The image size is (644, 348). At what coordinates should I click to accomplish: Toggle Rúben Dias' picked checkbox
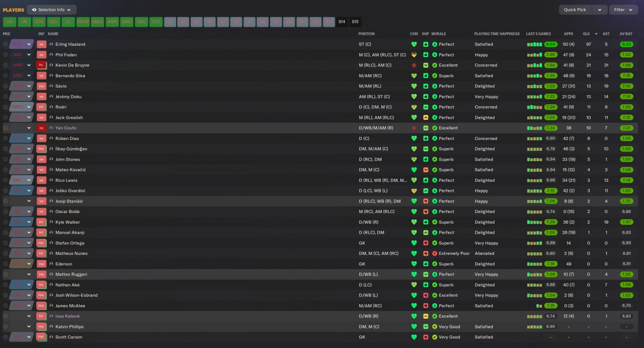tap(6, 138)
